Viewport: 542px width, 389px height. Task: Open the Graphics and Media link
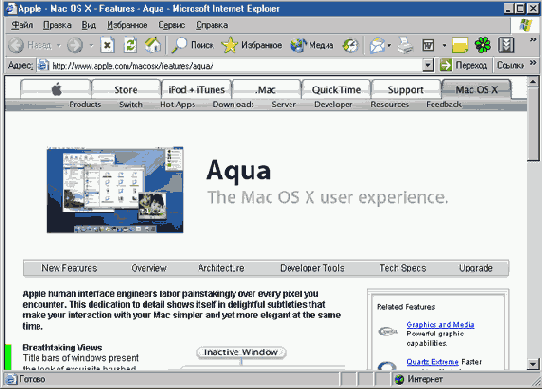pyautogui.click(x=440, y=324)
